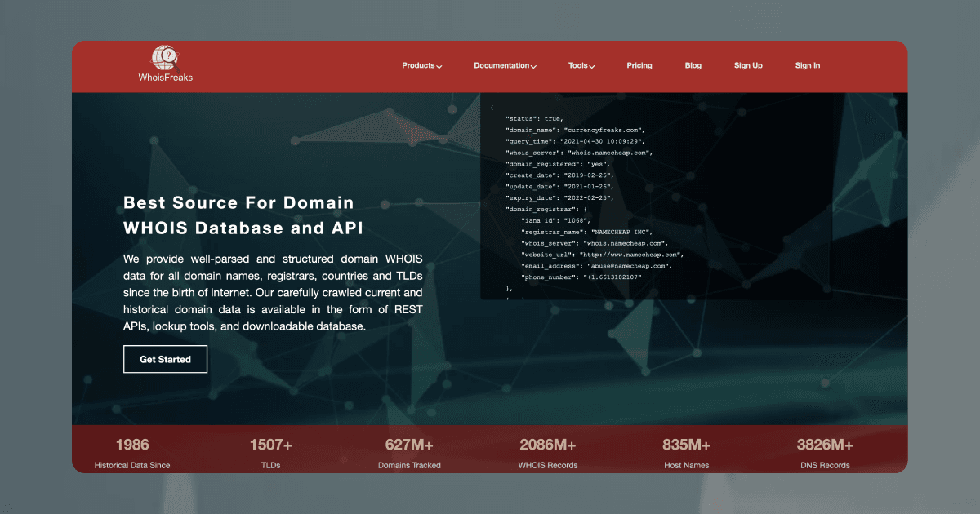Expand the Tools dropdown menu
980x514 pixels.
[581, 66]
